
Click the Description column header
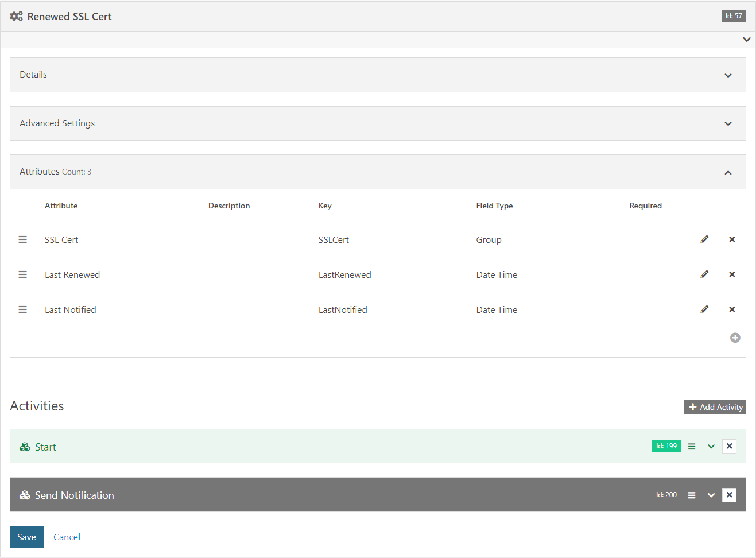229,206
